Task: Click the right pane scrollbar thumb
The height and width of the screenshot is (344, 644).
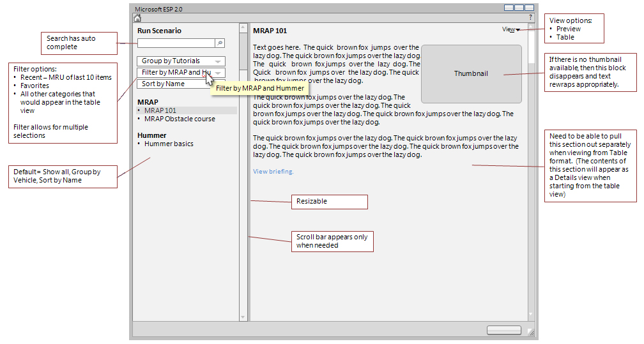Action: point(531,47)
